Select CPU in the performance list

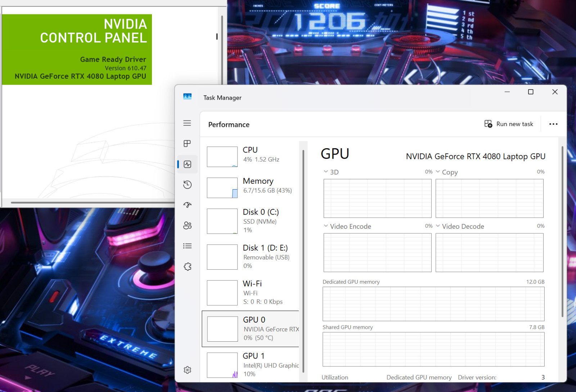click(x=251, y=156)
